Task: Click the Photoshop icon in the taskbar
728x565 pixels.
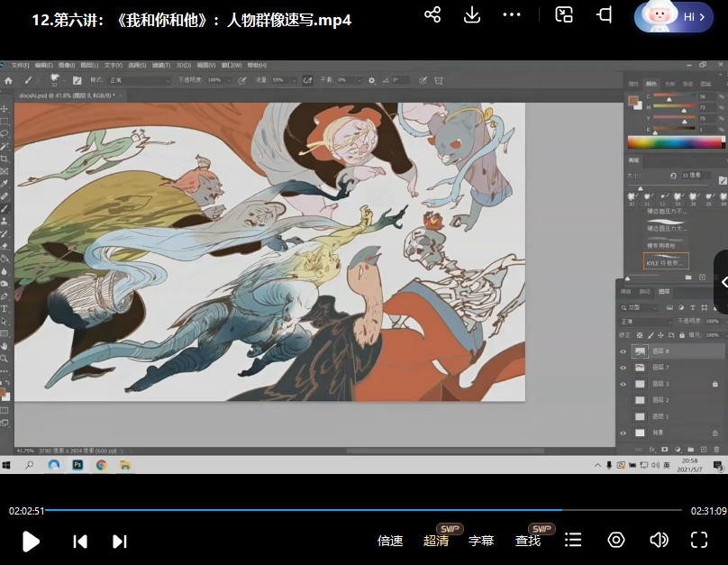Action: [77, 465]
